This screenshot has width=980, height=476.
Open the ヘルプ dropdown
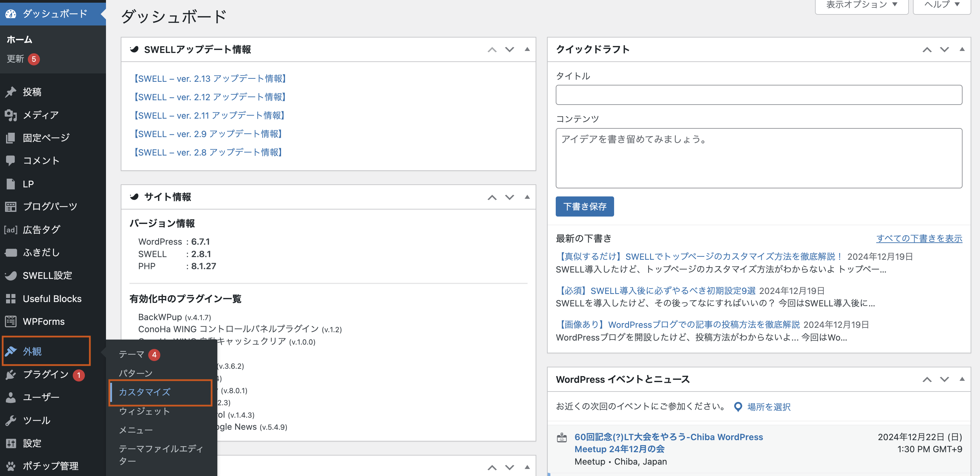click(x=941, y=5)
